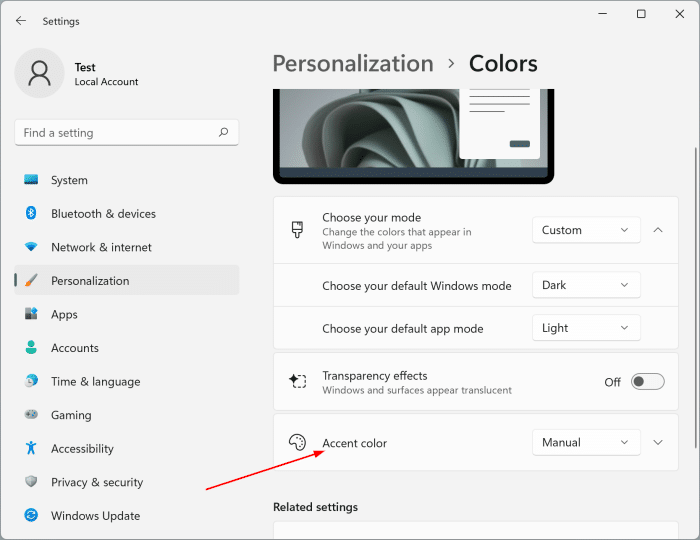Click the Apps icon in sidebar
The image size is (700, 540).
pyautogui.click(x=31, y=314)
